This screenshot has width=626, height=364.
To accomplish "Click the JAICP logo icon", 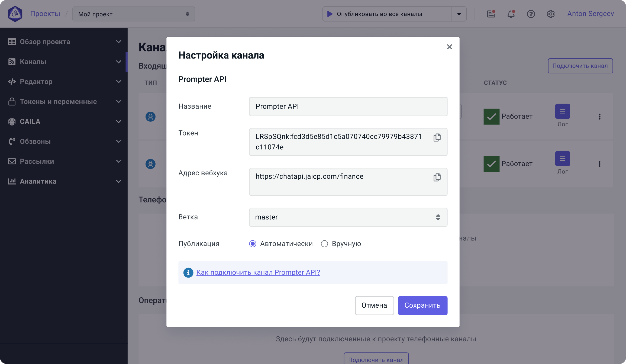I will coord(15,14).
